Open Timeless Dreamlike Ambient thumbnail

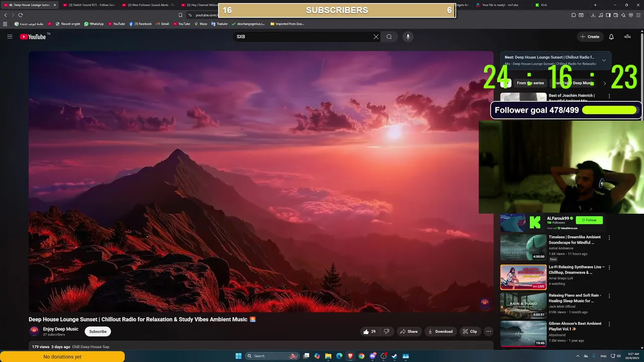(x=523, y=247)
